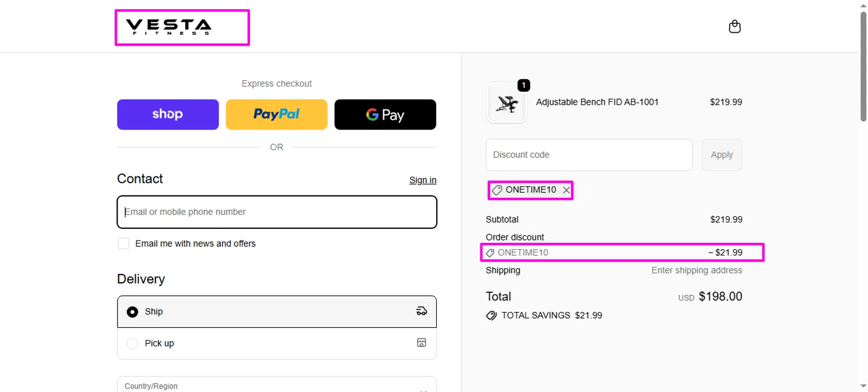The height and width of the screenshot is (392, 868).
Task: Click the Adjustable Bench FID AB-1001 name
Action: click(x=597, y=102)
